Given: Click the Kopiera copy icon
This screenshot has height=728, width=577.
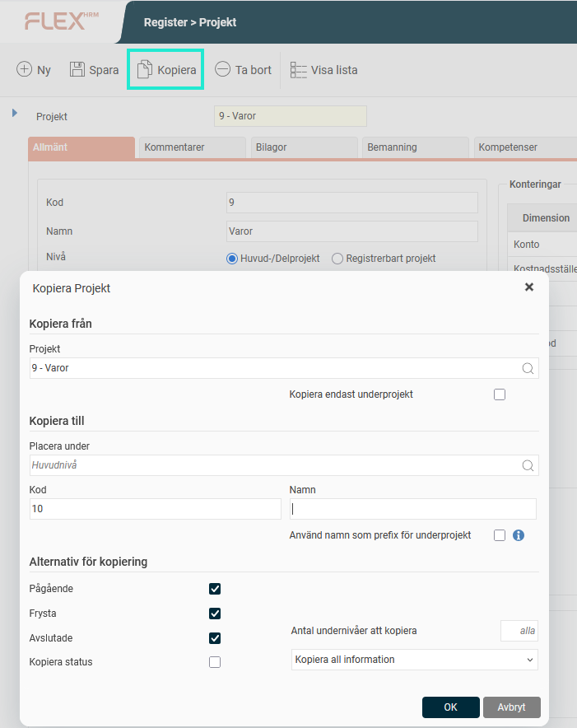Looking at the screenshot, I should pyautogui.click(x=145, y=70).
